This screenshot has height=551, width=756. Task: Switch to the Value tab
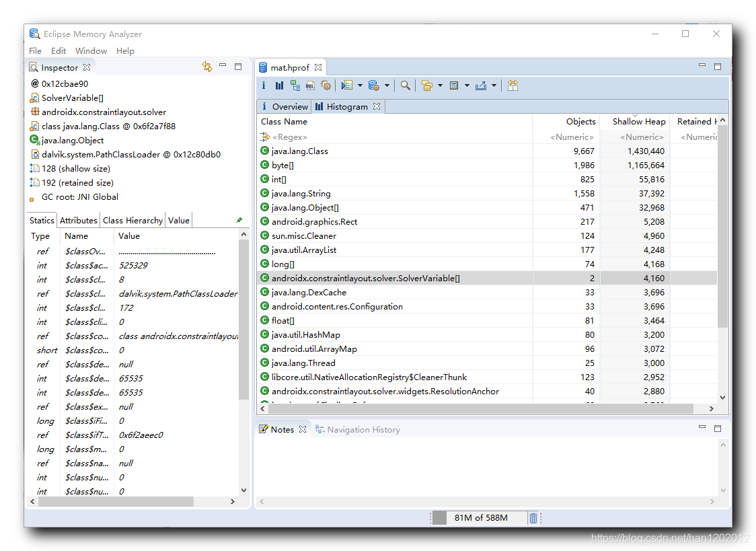(x=178, y=220)
